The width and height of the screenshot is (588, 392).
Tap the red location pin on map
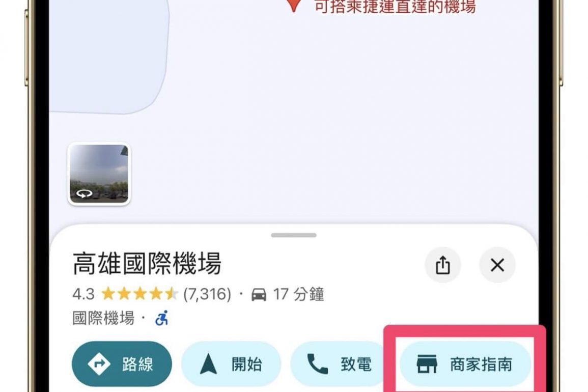(x=294, y=5)
